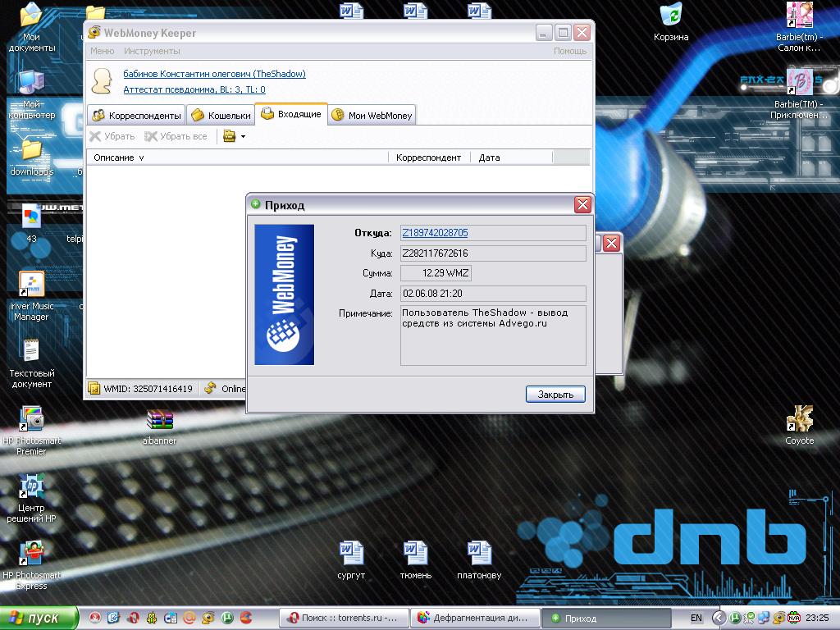This screenshot has width=840, height=630.
Task: Click the user name link бабинов Константин олегович
Action: pos(214,74)
